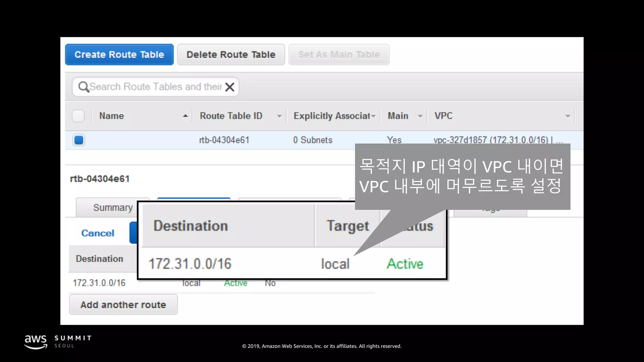Click the Route Table ID column header
The width and height of the screenshot is (644, 362).
point(231,116)
